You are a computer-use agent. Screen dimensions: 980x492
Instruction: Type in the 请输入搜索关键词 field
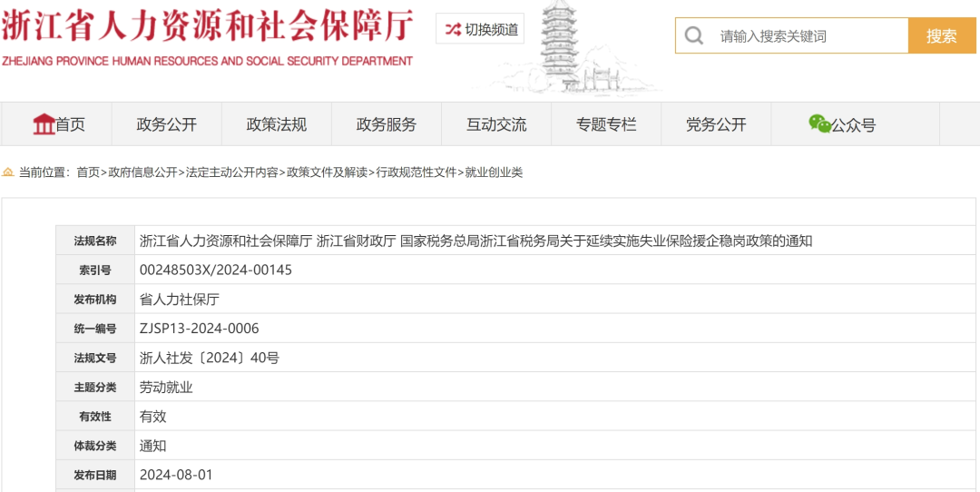tap(808, 36)
